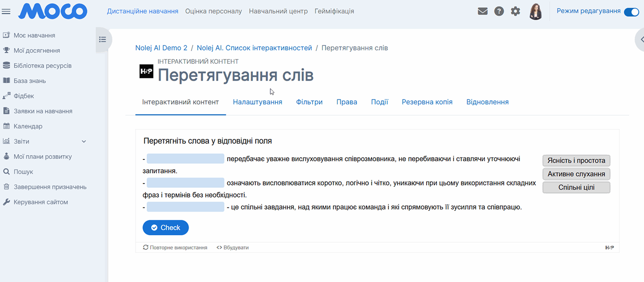This screenshot has width=644, height=282.
Task: Open the hamburger menu next to Moco logo
Action: coord(6,12)
